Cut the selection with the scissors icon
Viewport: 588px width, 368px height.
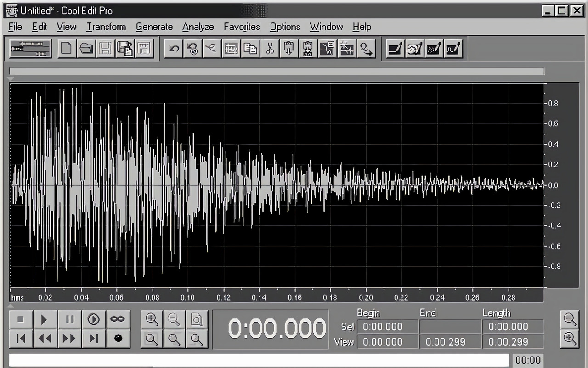pyautogui.click(x=270, y=49)
